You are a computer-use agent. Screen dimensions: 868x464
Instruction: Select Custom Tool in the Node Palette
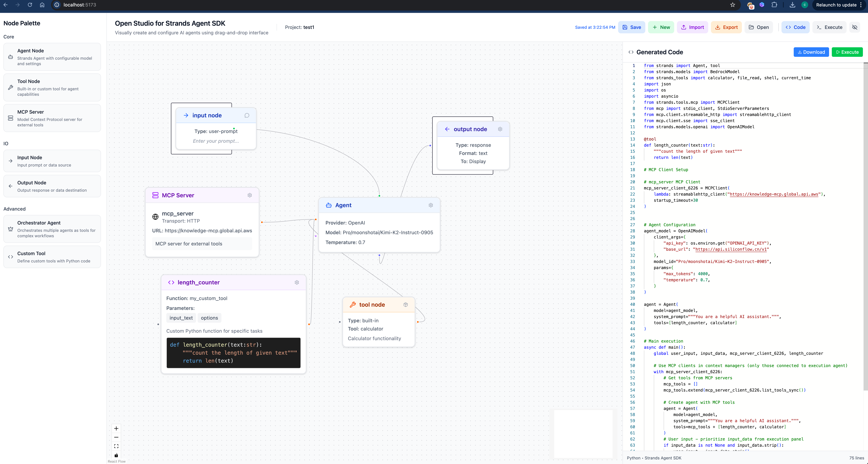tap(52, 257)
